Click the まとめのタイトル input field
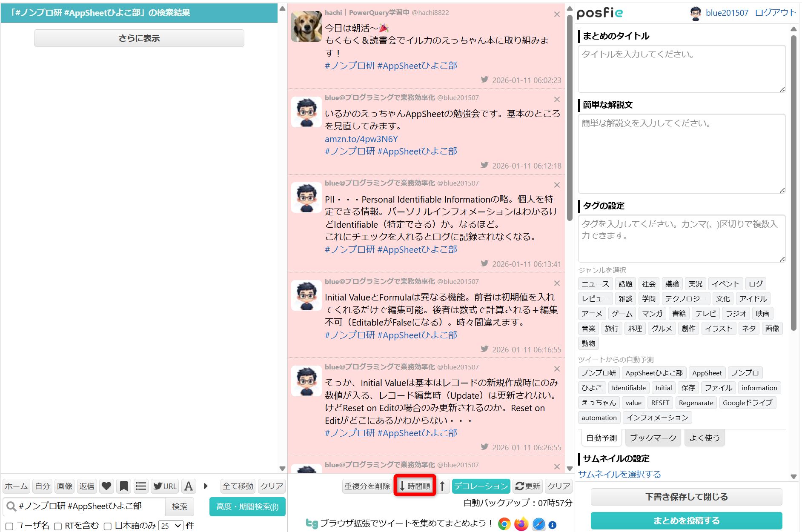Viewport: 802px width, 532px height. point(681,69)
